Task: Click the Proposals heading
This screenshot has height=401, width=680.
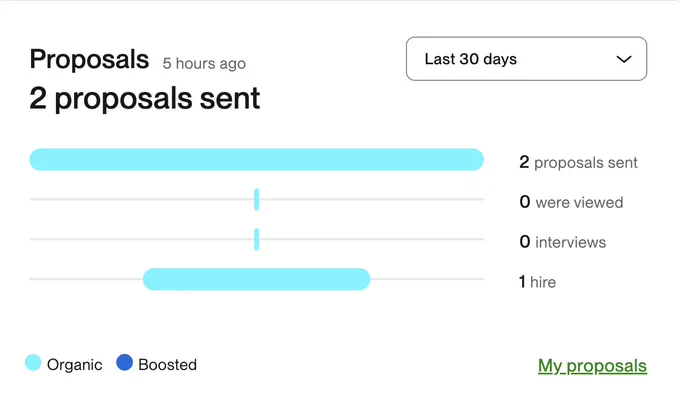Action: (89, 59)
